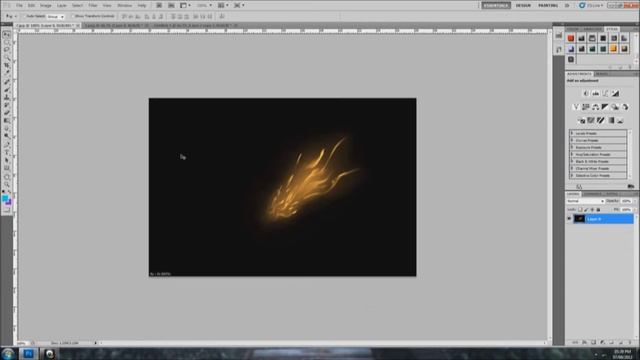Viewport: 640px width, 360px height.
Task: Add a Color Balance adjustment layer
Action: [x=596, y=107]
